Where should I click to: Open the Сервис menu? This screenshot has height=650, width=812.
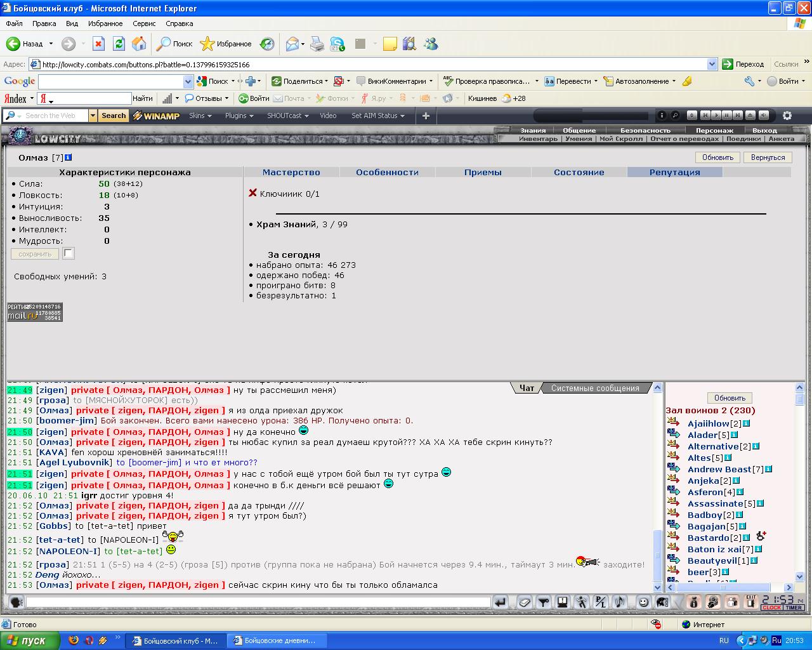144,23
